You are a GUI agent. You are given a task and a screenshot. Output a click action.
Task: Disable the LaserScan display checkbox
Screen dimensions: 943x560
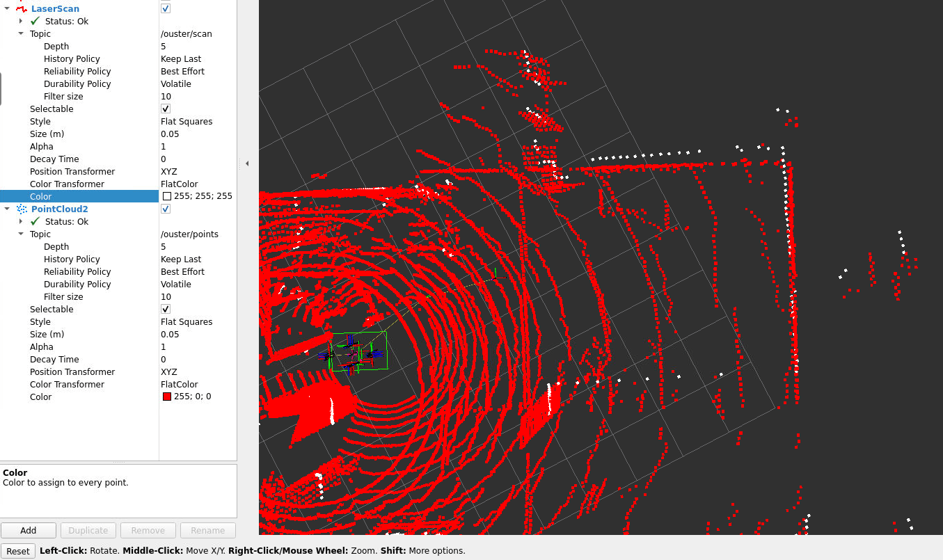coord(166,9)
